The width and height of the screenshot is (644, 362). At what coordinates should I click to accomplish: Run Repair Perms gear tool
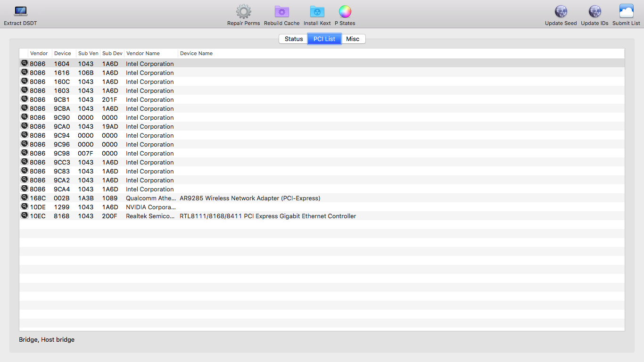[243, 12]
